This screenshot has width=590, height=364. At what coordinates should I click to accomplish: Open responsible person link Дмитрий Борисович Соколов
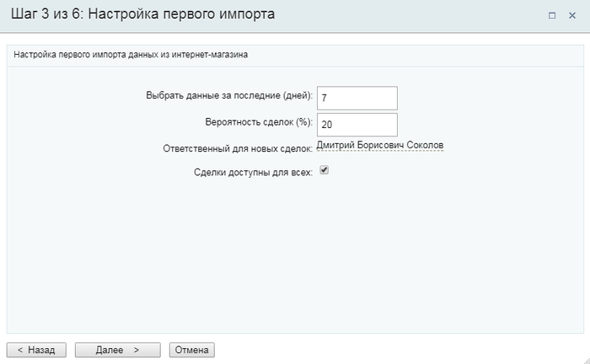click(x=380, y=145)
